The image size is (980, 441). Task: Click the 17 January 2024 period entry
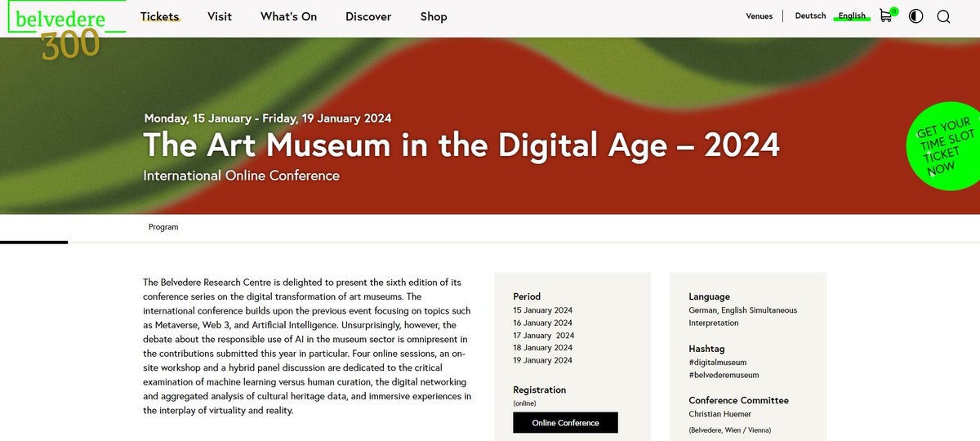543,336
